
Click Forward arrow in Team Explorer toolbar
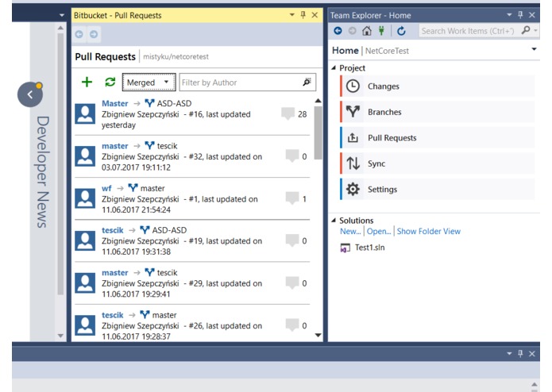[x=352, y=31]
